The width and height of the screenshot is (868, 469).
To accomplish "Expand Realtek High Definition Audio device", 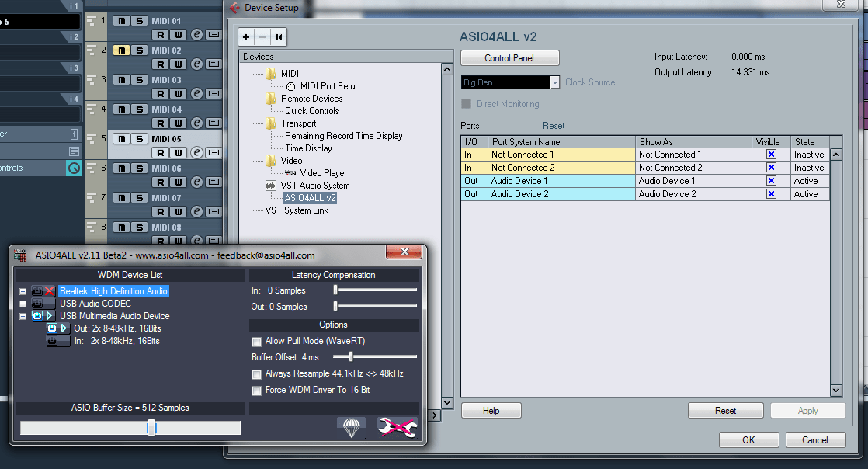I will (x=22, y=290).
